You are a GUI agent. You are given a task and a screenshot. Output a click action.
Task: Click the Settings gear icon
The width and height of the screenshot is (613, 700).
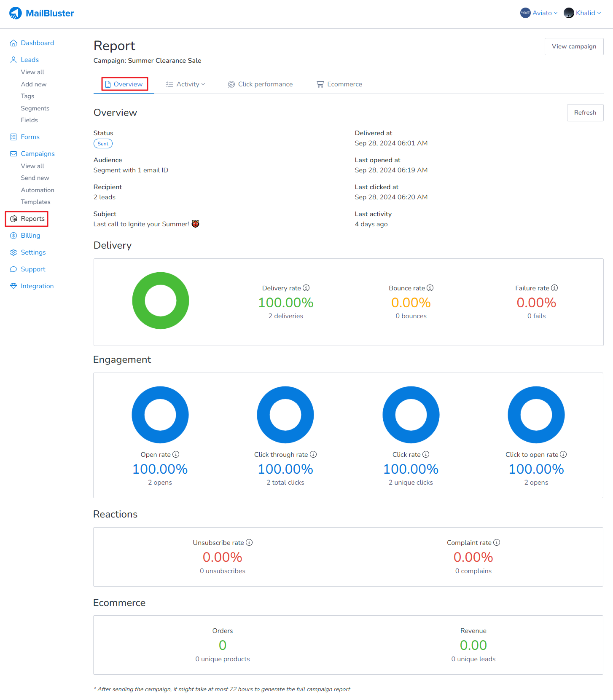13,252
